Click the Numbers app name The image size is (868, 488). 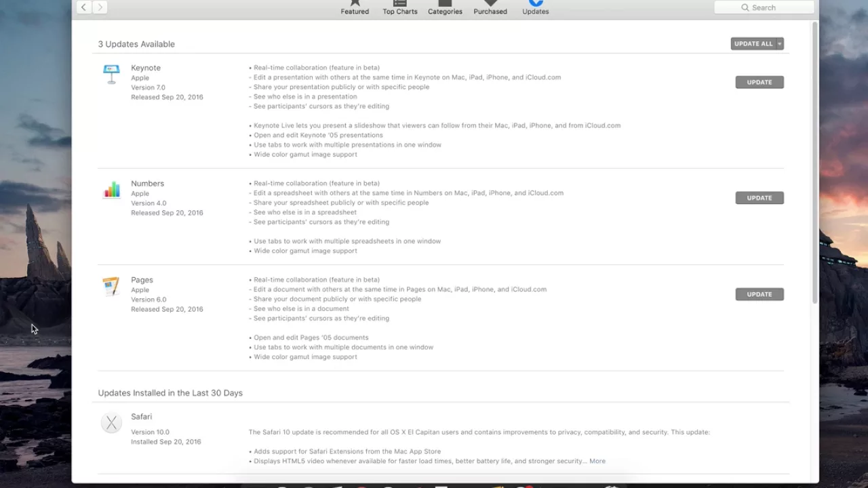(x=148, y=184)
